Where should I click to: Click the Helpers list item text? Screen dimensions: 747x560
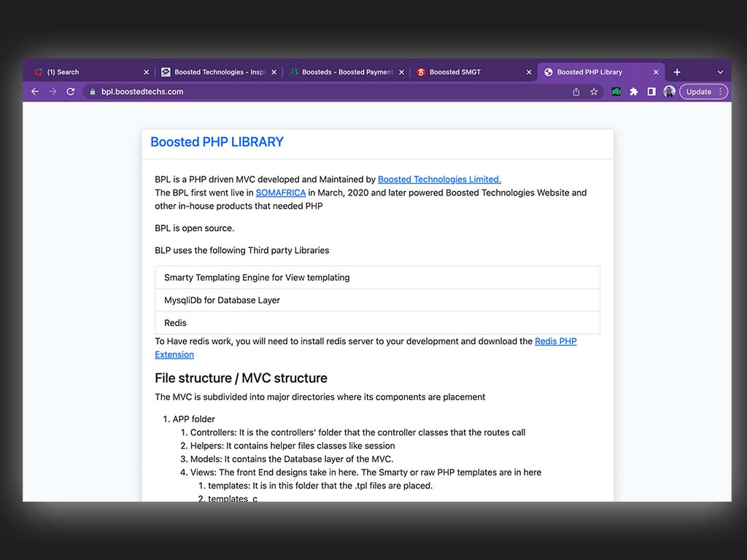[x=293, y=446]
